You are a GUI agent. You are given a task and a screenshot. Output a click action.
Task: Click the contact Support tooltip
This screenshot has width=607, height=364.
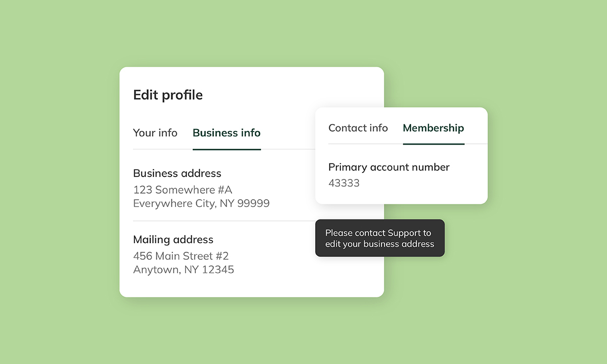tap(380, 238)
